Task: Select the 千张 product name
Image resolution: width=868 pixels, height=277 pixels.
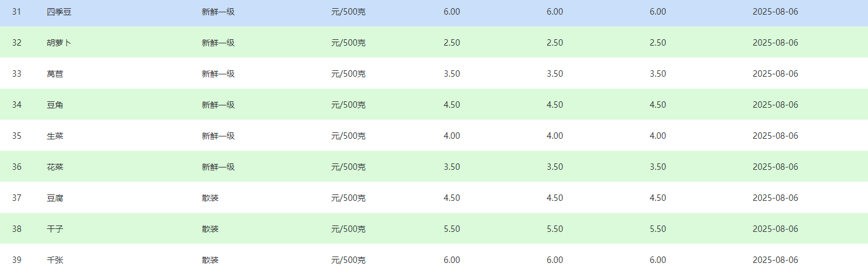Action: click(x=55, y=260)
